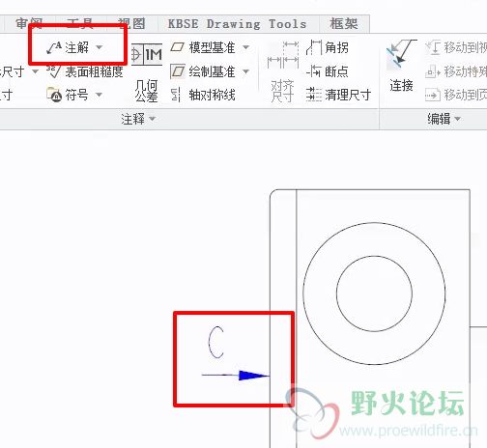
Task: Open the dropdown arrow beside 尺寸
Action: click(35, 71)
